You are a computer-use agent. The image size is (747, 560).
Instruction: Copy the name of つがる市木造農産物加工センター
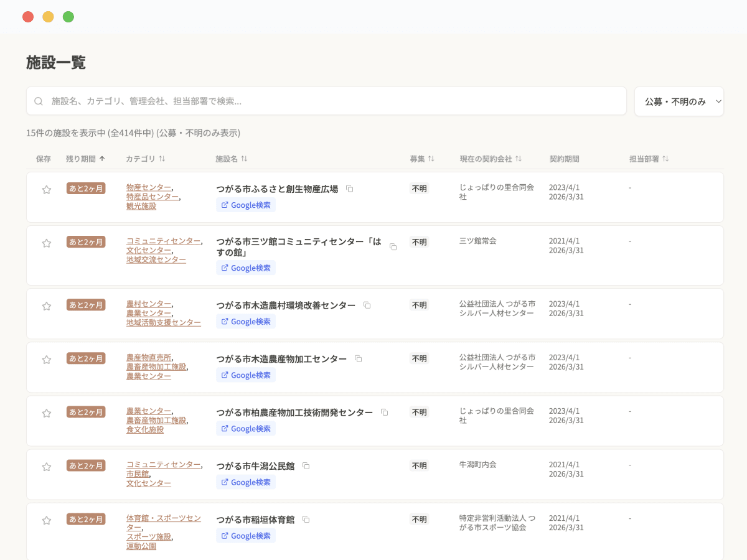click(358, 358)
